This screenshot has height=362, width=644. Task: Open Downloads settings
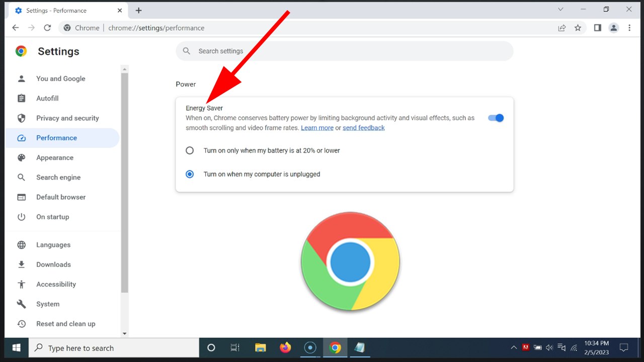tap(53, 264)
